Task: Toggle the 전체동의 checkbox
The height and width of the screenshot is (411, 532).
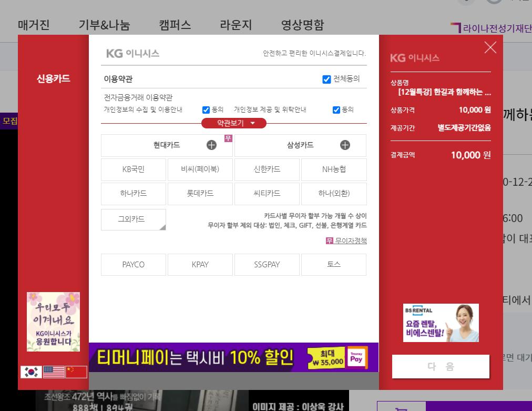Action: 326,79
